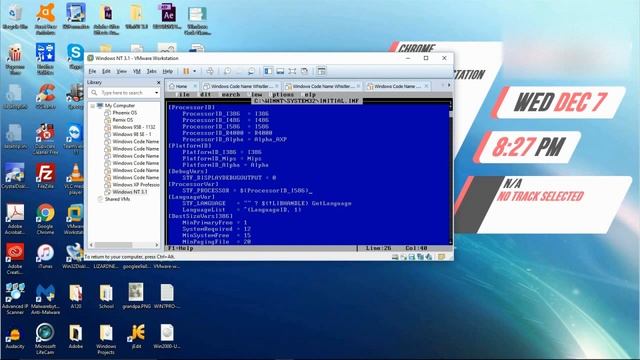Open the Edit menu in VMware
Image resolution: width=640 pixels, height=360 pixels.
point(106,71)
